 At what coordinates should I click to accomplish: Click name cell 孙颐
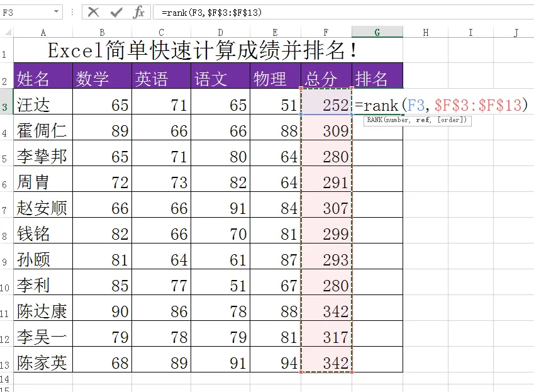43,257
